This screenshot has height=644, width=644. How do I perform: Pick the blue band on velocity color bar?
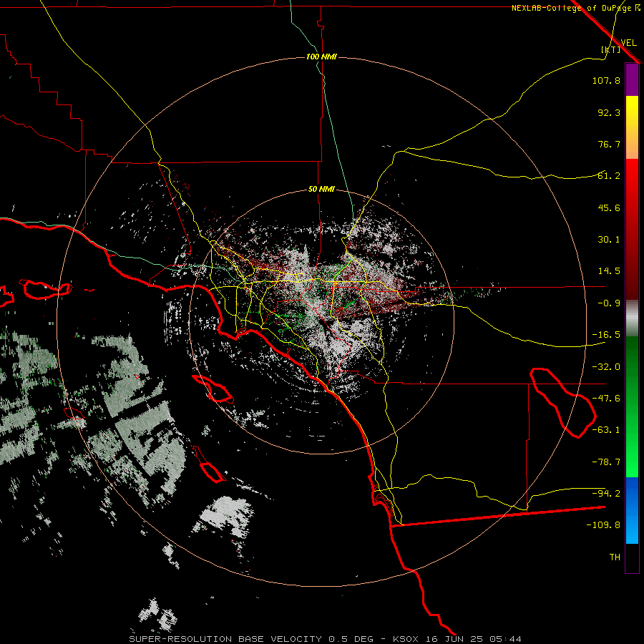[x=632, y=510]
